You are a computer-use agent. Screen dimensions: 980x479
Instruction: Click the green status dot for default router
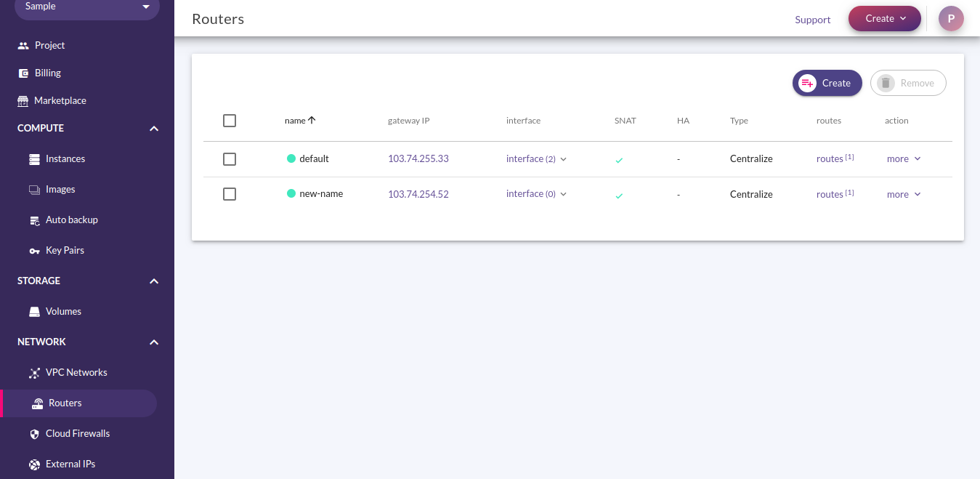tap(291, 158)
